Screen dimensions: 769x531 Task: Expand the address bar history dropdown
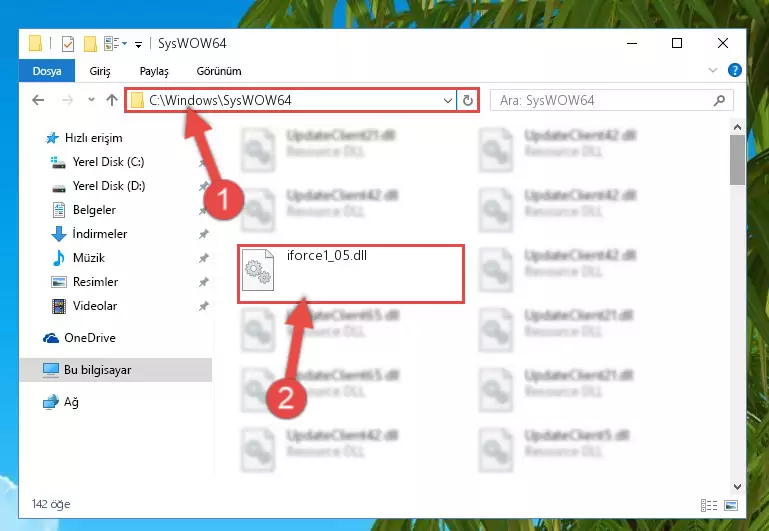[x=447, y=101]
